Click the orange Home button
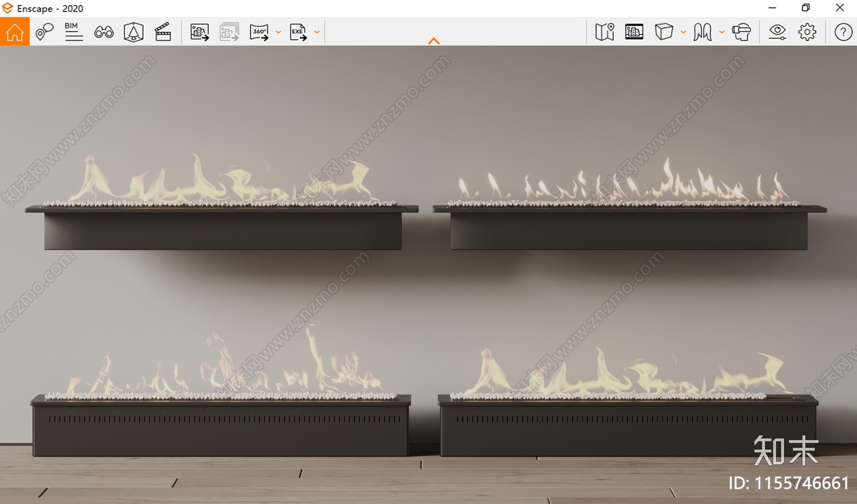This screenshot has height=504, width=857. (x=14, y=32)
